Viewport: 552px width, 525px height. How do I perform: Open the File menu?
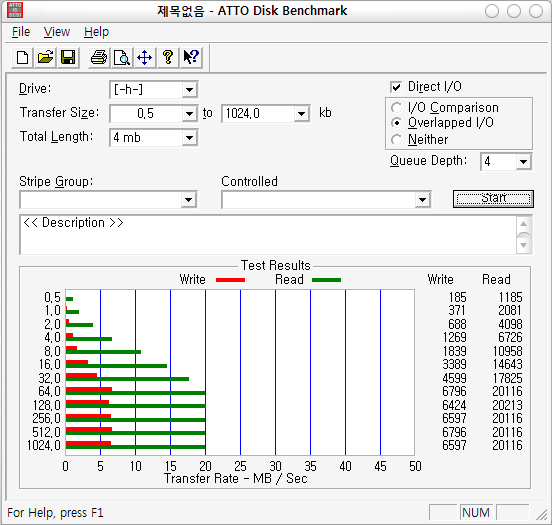21,32
